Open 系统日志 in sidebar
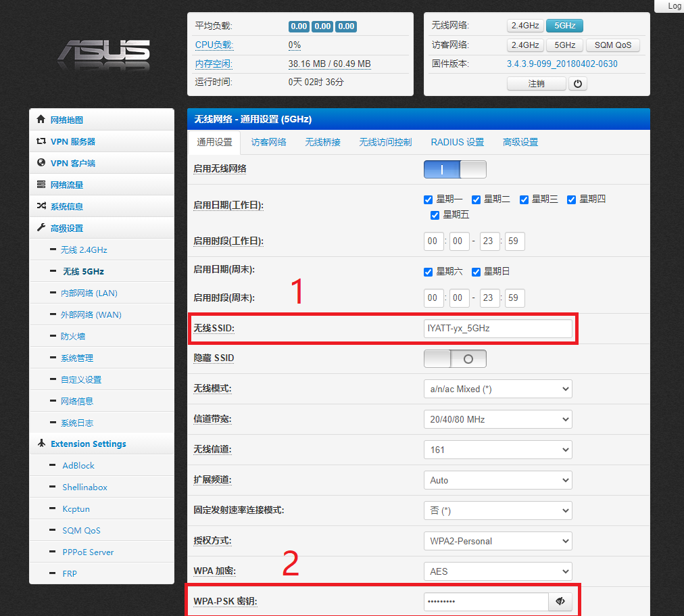684x616 pixels. (77, 423)
